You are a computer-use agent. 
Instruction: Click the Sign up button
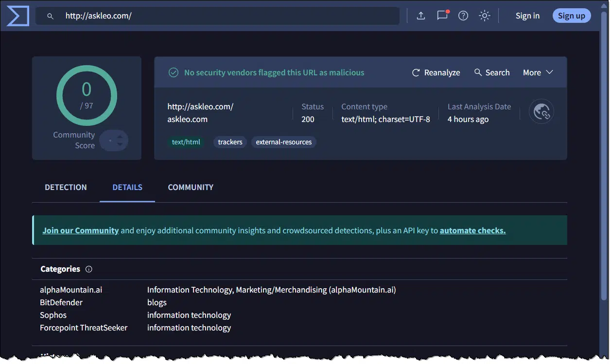coord(572,16)
